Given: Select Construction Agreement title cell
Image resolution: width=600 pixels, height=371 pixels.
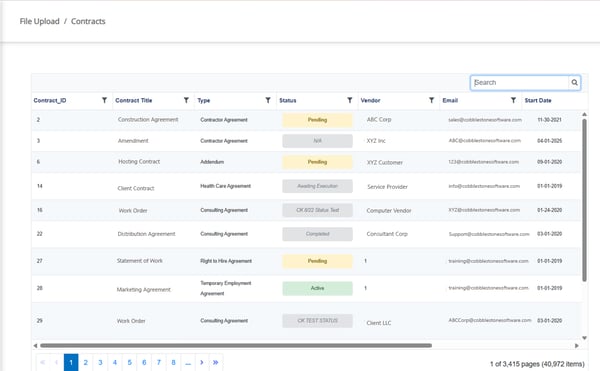Looking at the screenshot, I should [148, 119].
